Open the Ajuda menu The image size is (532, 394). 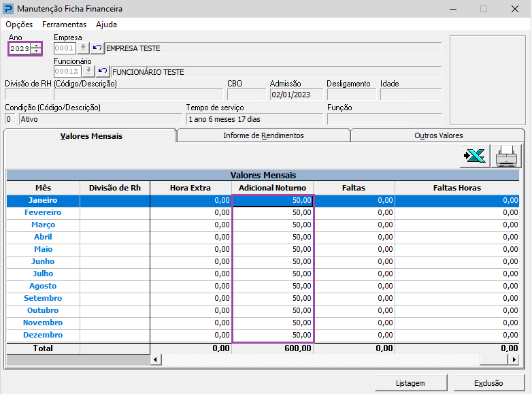pos(106,24)
